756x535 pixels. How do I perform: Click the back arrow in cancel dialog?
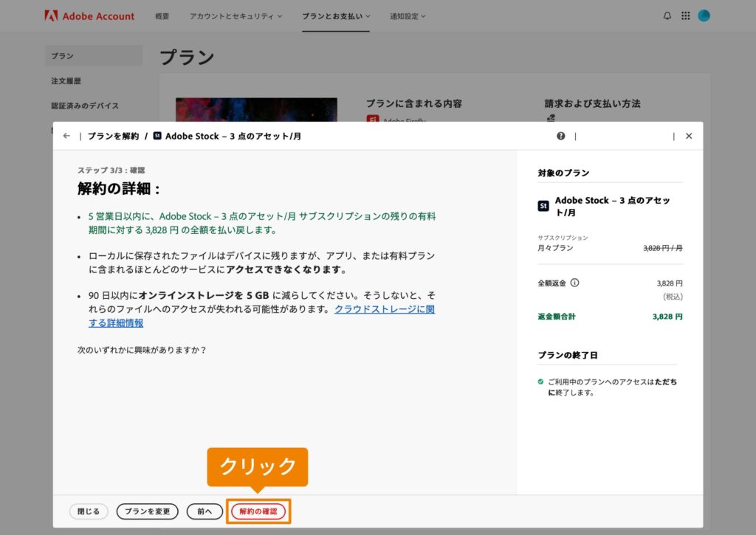click(x=66, y=136)
